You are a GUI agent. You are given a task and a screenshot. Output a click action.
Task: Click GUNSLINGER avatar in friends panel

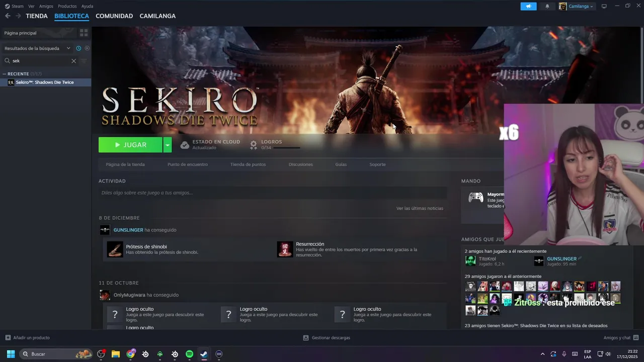(x=539, y=261)
